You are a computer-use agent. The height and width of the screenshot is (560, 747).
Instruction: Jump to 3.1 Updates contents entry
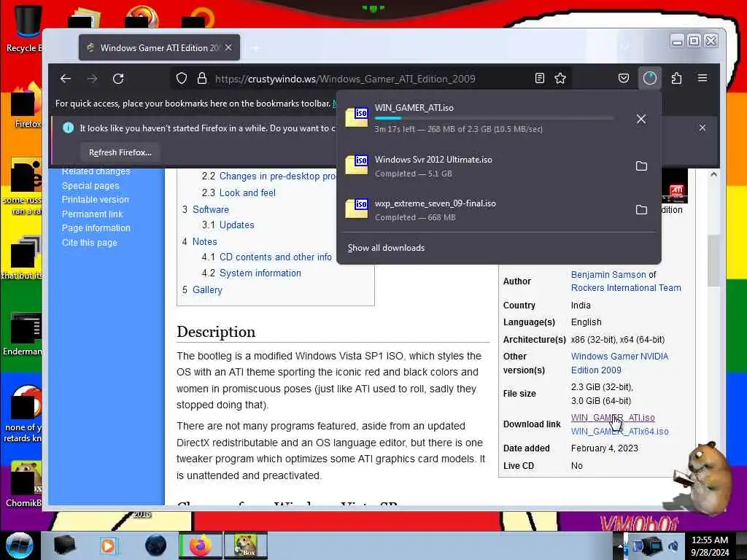[x=237, y=225]
